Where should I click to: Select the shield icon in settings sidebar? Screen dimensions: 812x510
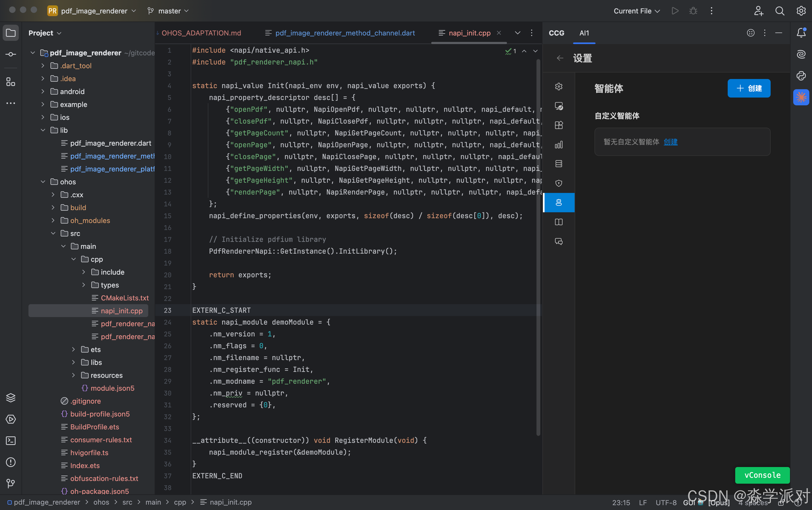[x=559, y=183]
